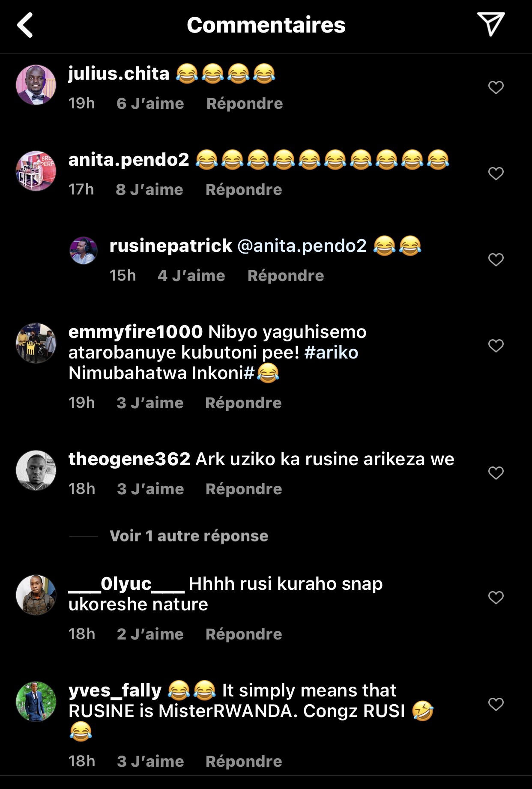
Task: Open anita.pendo2's profile avatar
Action: [x=36, y=171]
